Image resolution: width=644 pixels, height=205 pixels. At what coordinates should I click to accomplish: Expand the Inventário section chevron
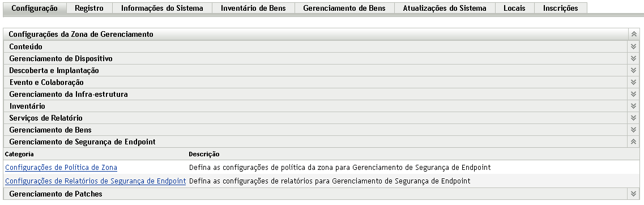(633, 106)
